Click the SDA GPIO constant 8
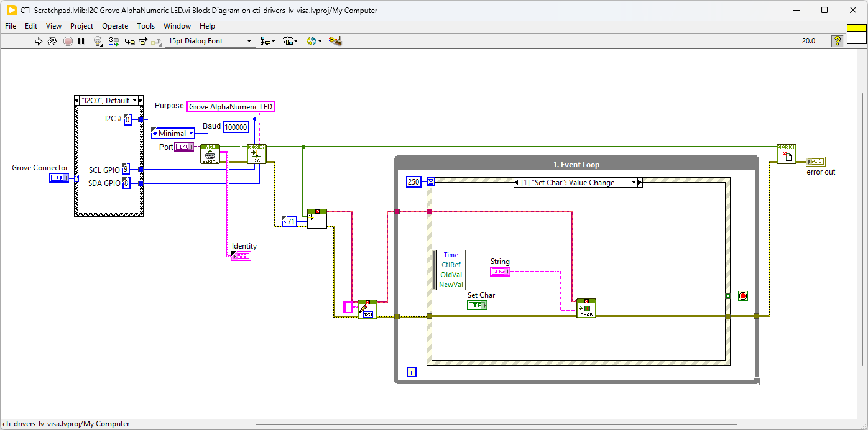 click(126, 183)
